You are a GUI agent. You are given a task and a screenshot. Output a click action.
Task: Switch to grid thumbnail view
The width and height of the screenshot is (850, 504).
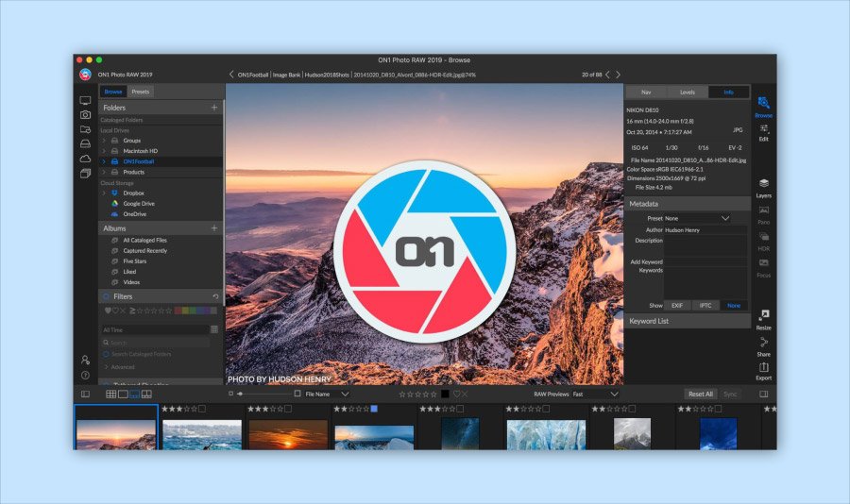pyautogui.click(x=111, y=394)
